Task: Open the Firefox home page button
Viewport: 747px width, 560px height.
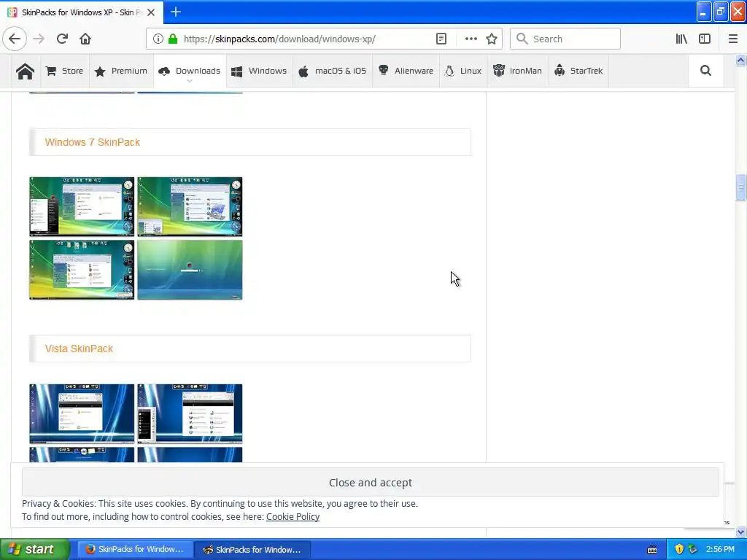Action: coord(85,39)
